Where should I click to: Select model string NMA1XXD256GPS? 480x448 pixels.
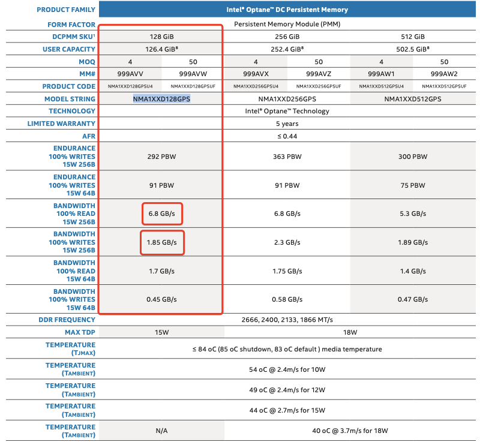pos(287,99)
